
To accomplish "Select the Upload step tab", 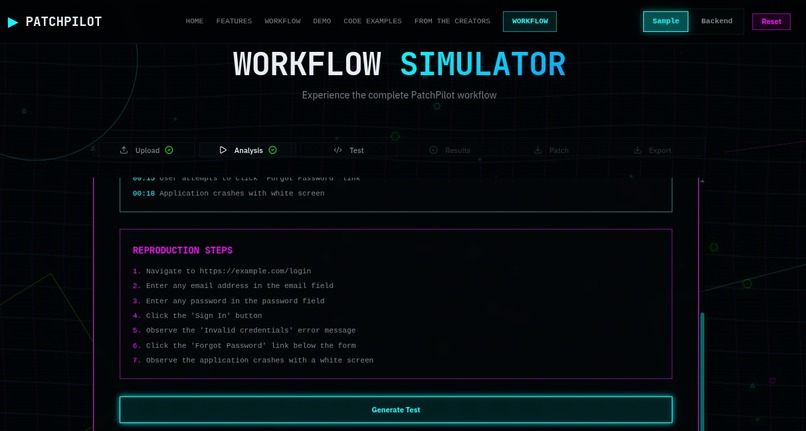I will [x=147, y=150].
